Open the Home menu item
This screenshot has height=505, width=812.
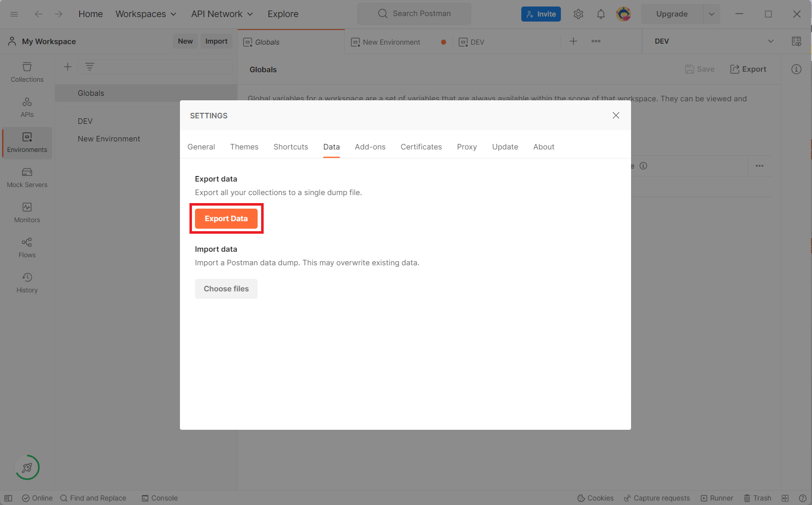[91, 14]
